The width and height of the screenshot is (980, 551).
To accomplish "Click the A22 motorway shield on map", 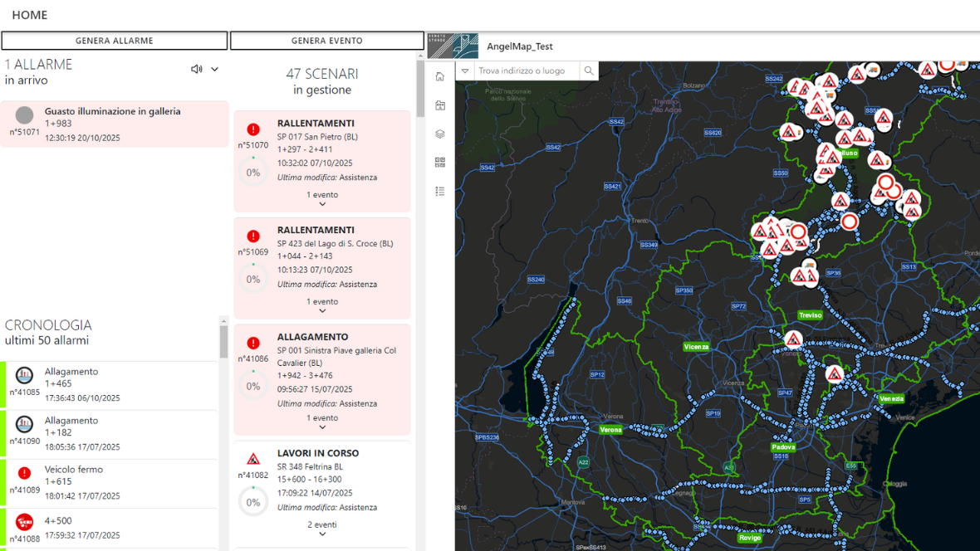I will click(x=583, y=463).
